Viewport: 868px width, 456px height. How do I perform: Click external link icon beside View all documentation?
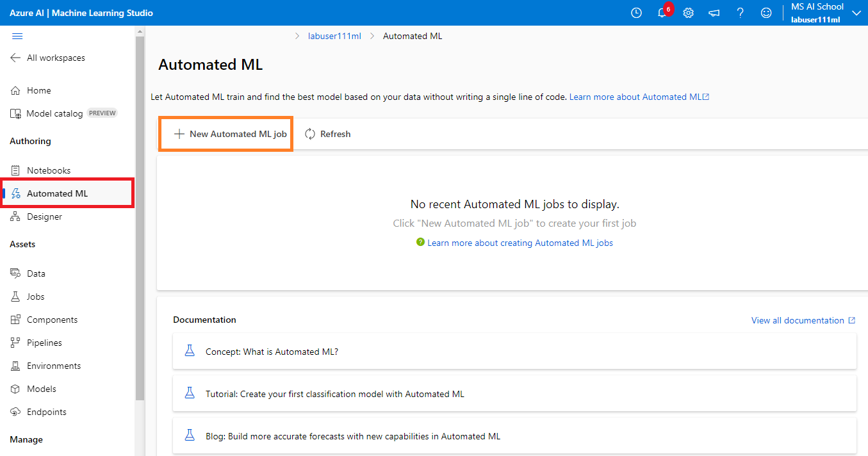(x=852, y=320)
